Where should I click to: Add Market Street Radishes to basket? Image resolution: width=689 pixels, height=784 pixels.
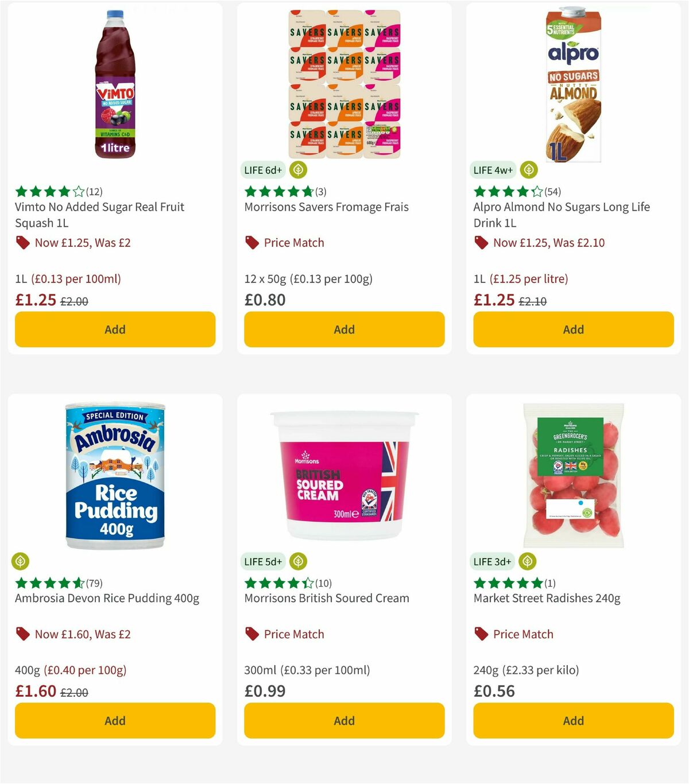(573, 720)
